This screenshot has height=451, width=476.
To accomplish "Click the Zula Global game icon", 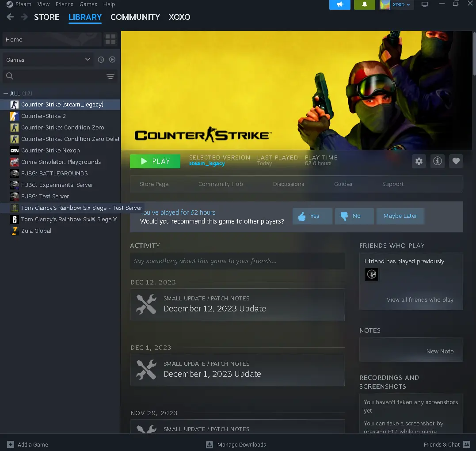I will click(15, 231).
